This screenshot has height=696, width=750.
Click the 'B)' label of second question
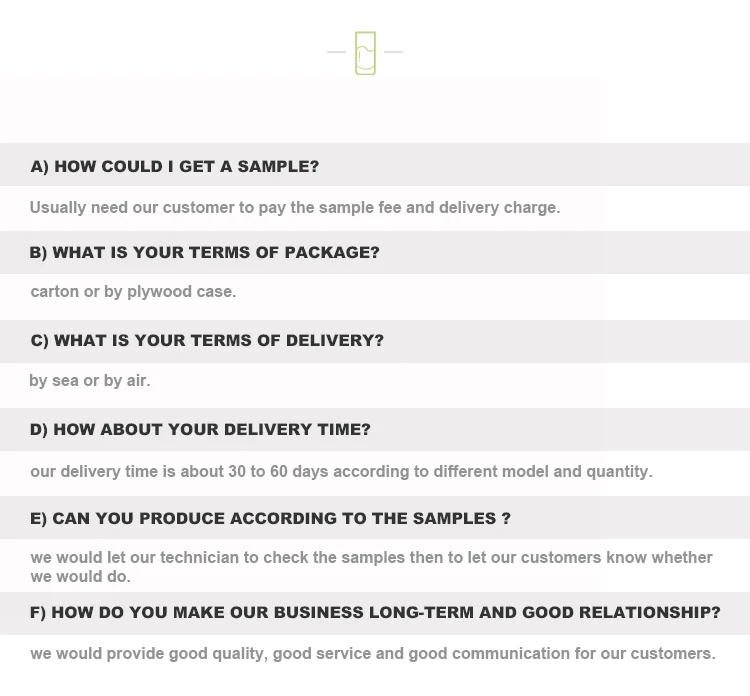coord(38,253)
